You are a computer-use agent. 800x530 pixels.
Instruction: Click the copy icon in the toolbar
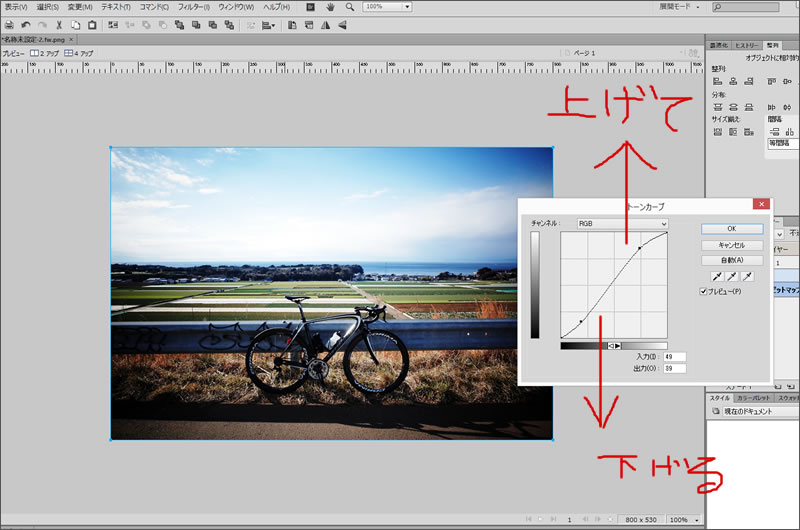76,25
